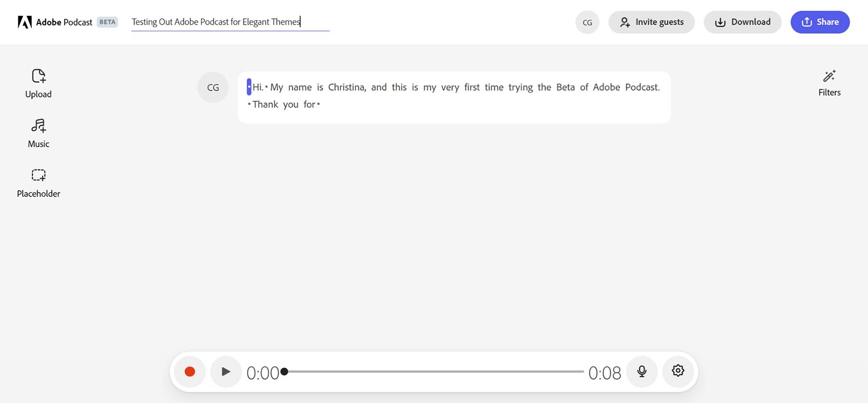Click the CG speaker avatar beside transcript
The image size is (868, 403).
213,87
